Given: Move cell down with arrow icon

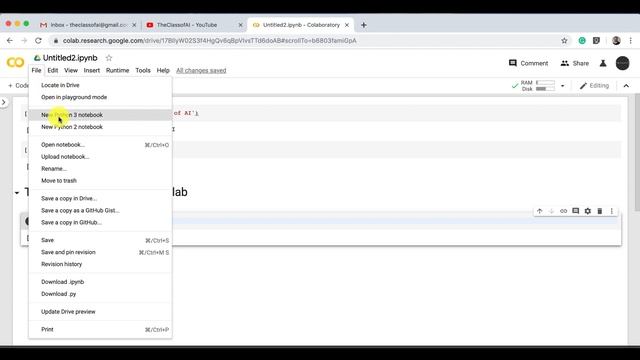Looking at the screenshot, I should click(551, 211).
